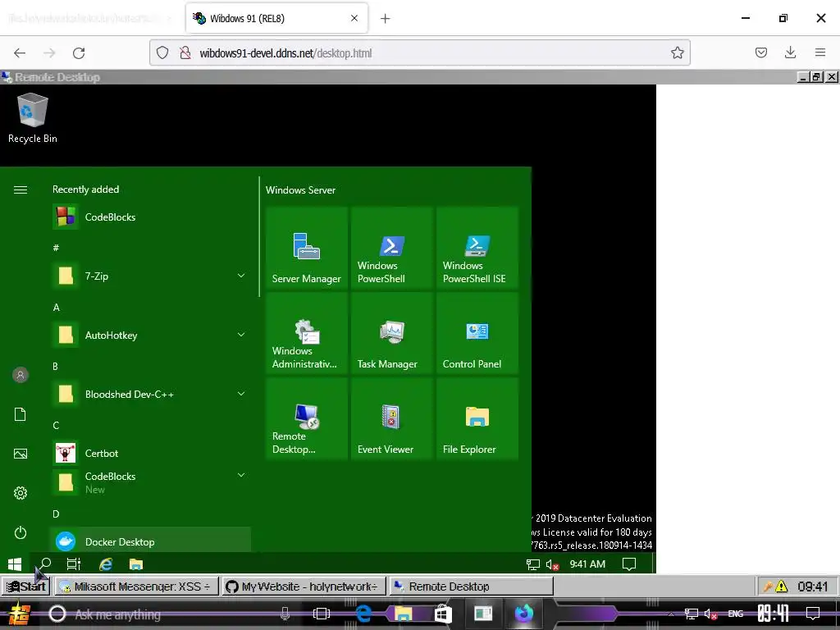Click the warning icon in Wibdows 91 tray

coord(782,587)
